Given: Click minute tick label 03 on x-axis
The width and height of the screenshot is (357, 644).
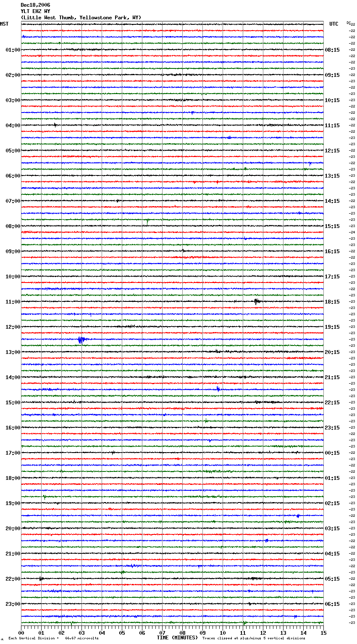Looking at the screenshot, I should point(81,633).
